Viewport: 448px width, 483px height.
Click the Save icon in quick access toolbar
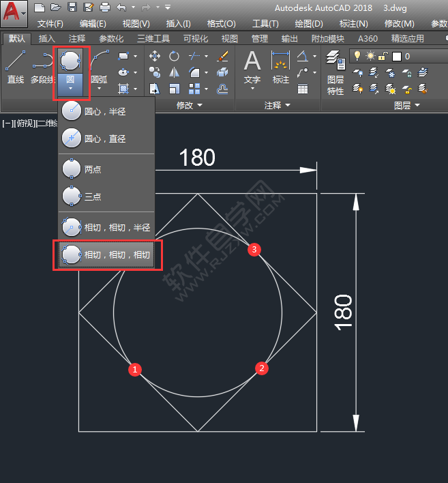72,8
